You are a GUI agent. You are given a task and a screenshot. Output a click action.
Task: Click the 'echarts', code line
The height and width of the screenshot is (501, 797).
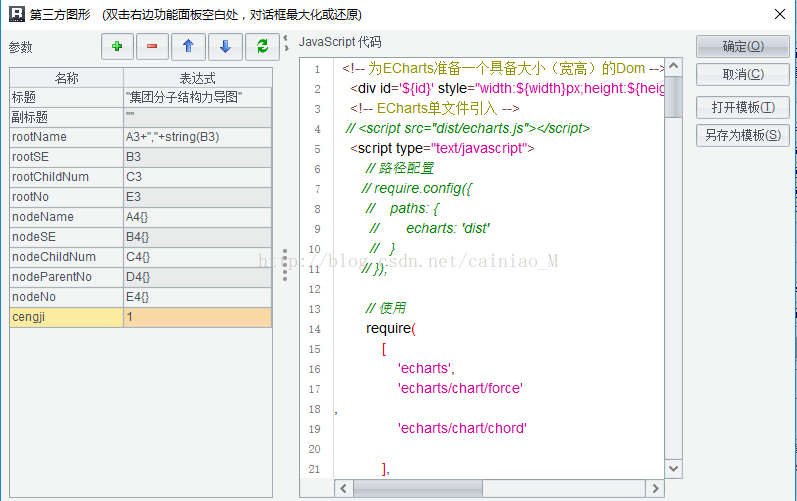coord(426,368)
